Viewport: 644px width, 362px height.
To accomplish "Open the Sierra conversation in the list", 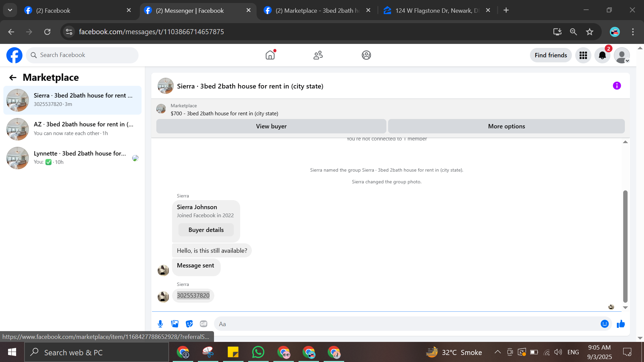I will (72, 100).
